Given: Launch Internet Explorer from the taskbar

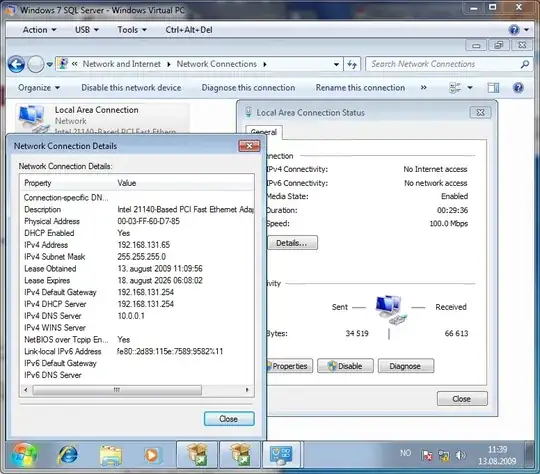Looking at the screenshot, I should 68,455.
